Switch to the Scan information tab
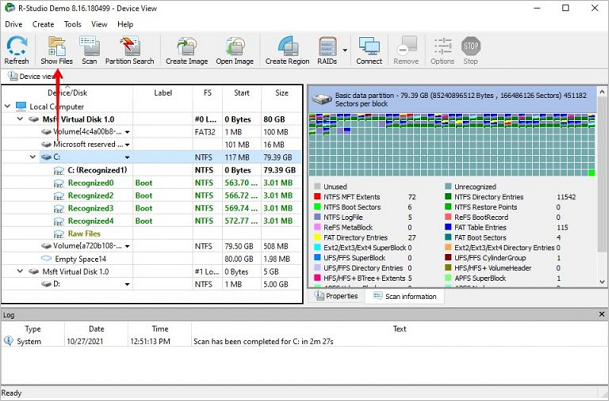This screenshot has height=401, width=609. (x=405, y=296)
